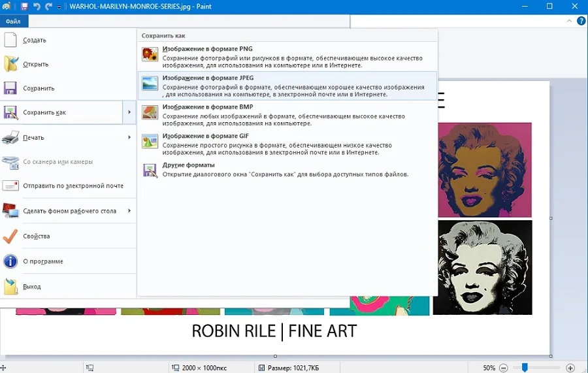Viewport: 588px width, 373px height.
Task: Save as Изображение в формате PNG
Action: (x=287, y=57)
